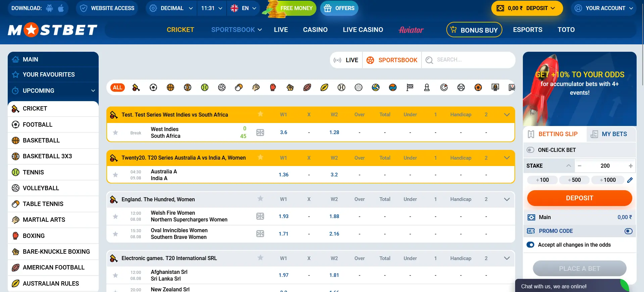Click the orange Deposit button in betting slip
Screen dimensions: 644x292
579,198
